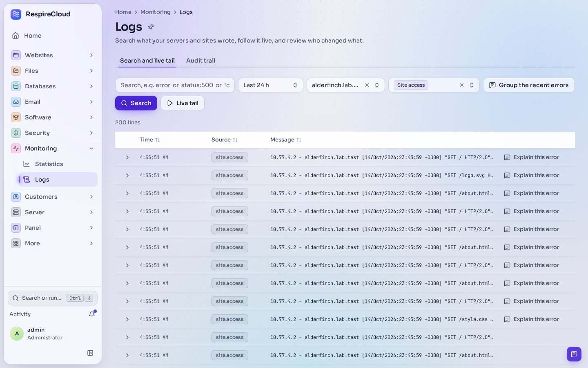Click the Websites sidebar icon
The image size is (588, 368).
16,55
